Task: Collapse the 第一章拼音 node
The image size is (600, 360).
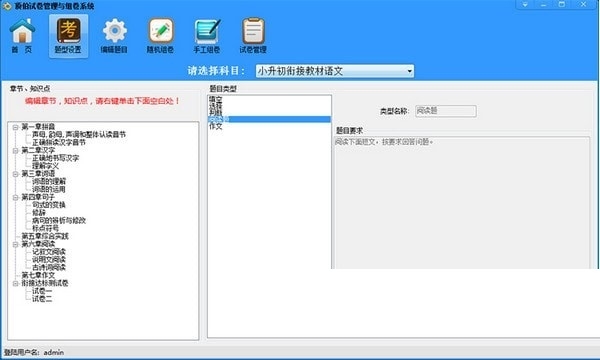Action: click(x=15, y=127)
